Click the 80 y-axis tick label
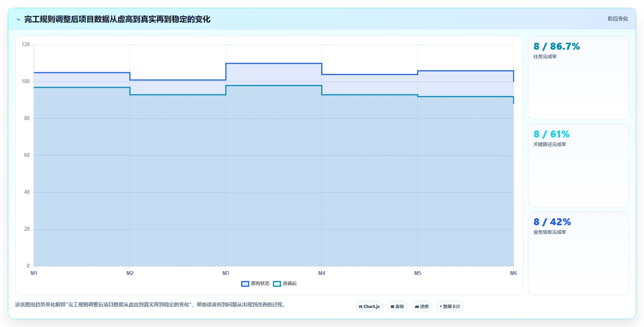 pos(27,118)
